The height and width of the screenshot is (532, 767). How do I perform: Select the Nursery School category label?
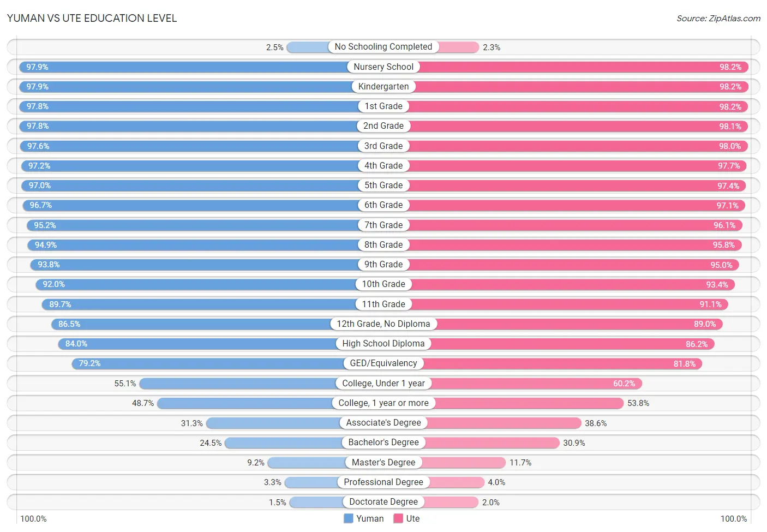click(x=383, y=67)
